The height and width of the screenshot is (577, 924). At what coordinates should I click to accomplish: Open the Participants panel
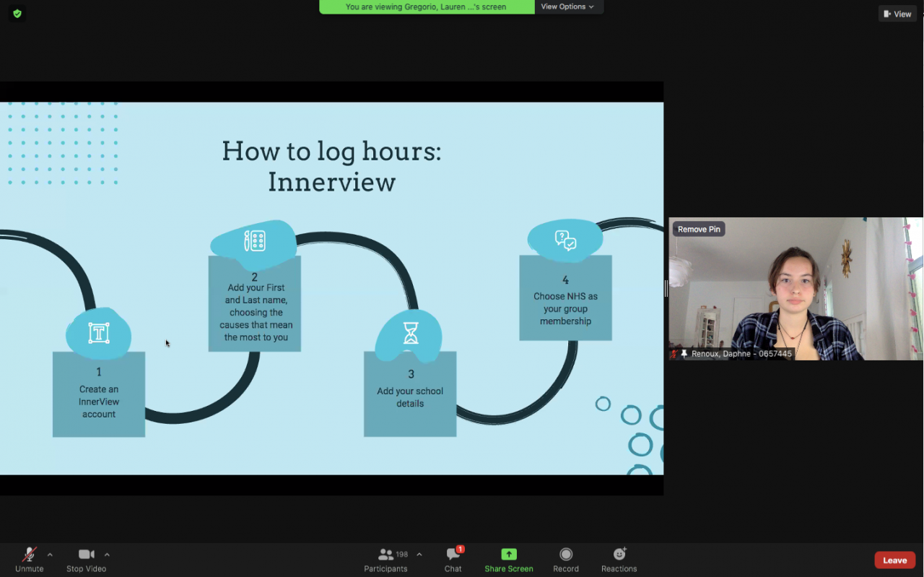click(x=385, y=560)
